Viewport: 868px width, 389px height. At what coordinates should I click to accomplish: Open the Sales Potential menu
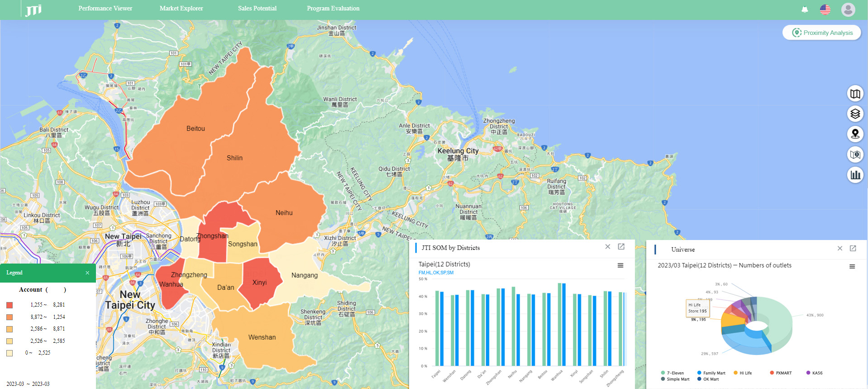coord(257,9)
